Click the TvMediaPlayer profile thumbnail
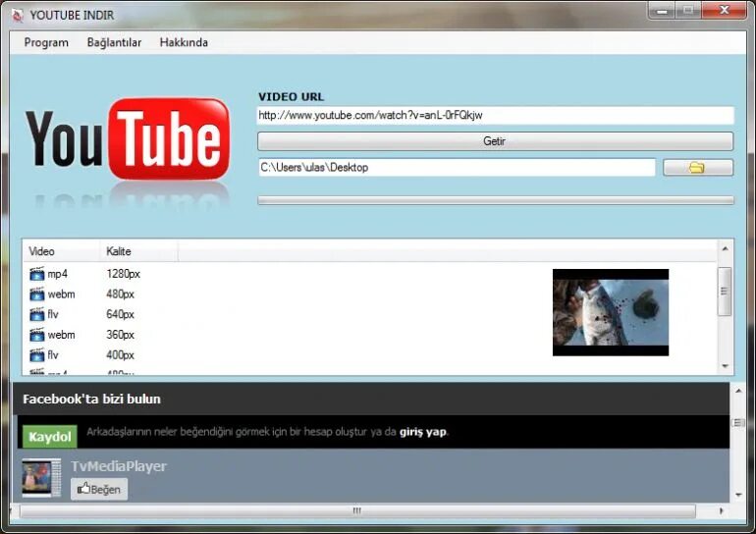The image size is (756, 534). coord(41,478)
